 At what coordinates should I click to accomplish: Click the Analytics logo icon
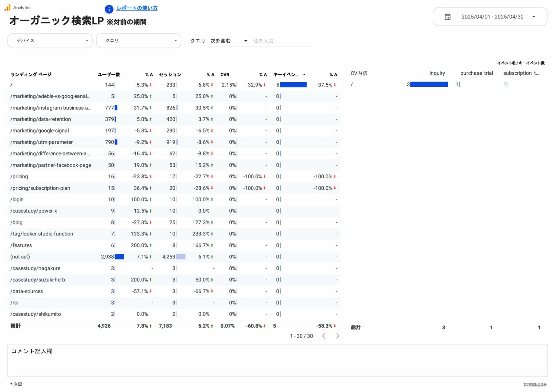pyautogui.click(x=7, y=7)
